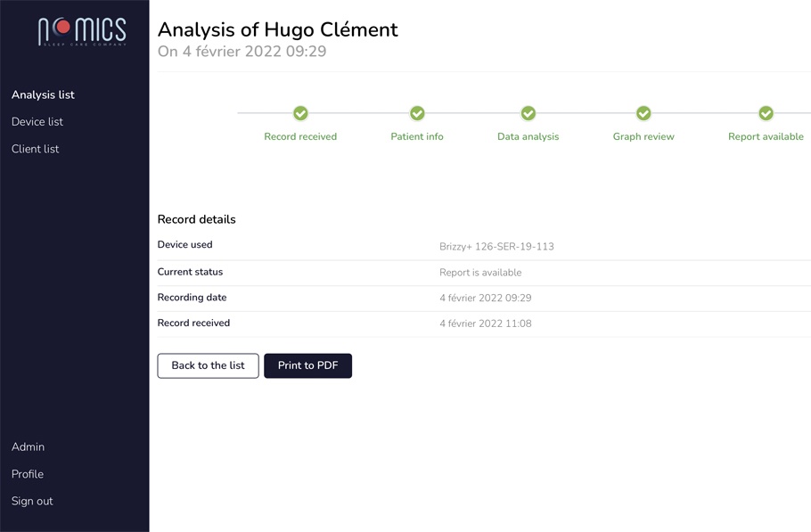This screenshot has width=811, height=532.
Task: Select the Data analysis step label
Action: coord(528,136)
